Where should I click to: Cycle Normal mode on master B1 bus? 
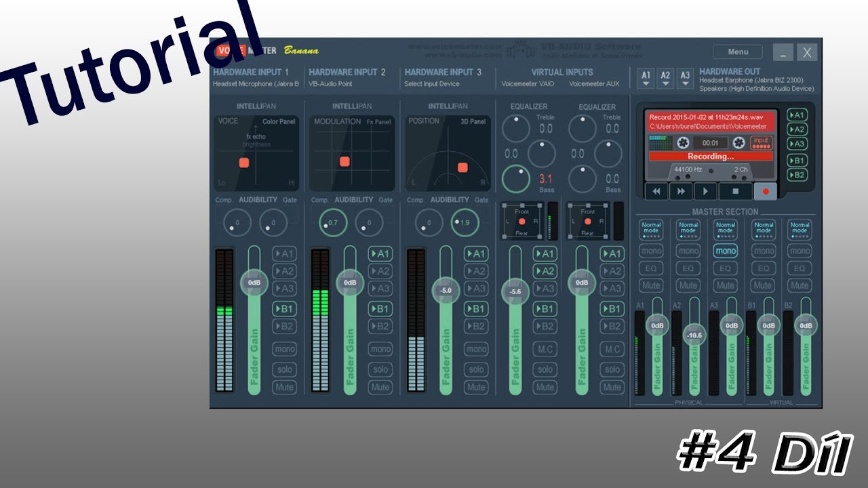764,229
